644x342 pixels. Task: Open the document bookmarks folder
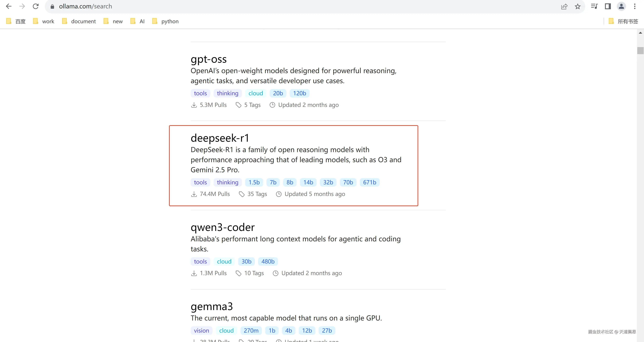tap(79, 21)
